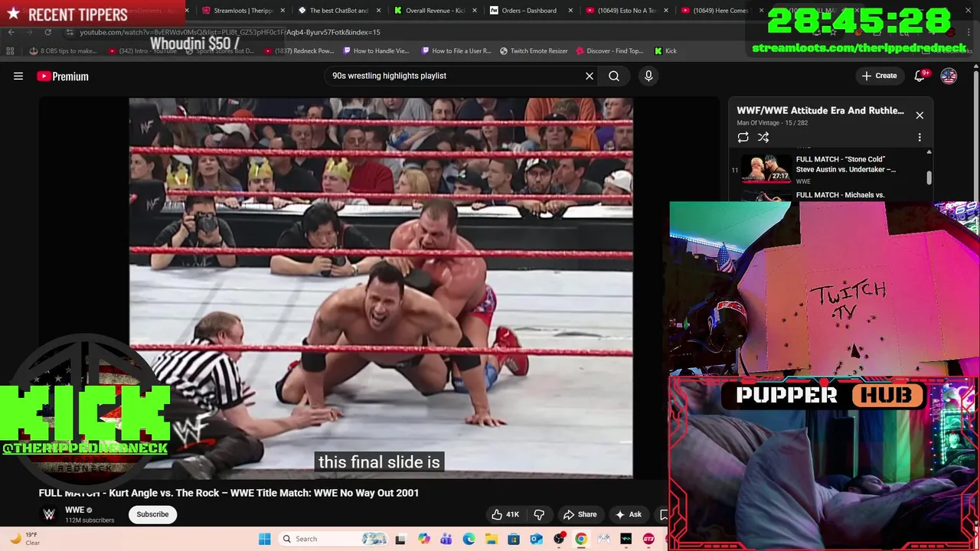Screen dimensions: 980x551
Task: Switch to the Streamloots browser tab
Action: pyautogui.click(x=242, y=11)
